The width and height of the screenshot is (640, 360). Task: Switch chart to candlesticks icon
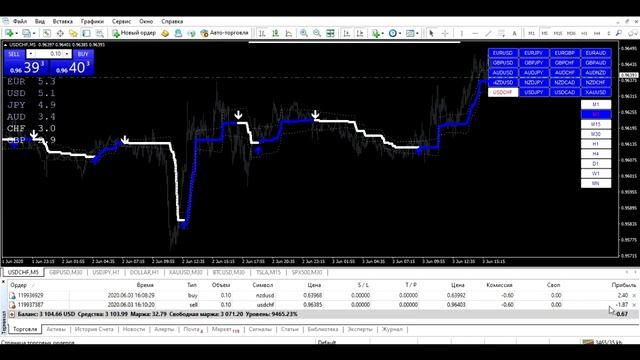[x=276, y=33]
